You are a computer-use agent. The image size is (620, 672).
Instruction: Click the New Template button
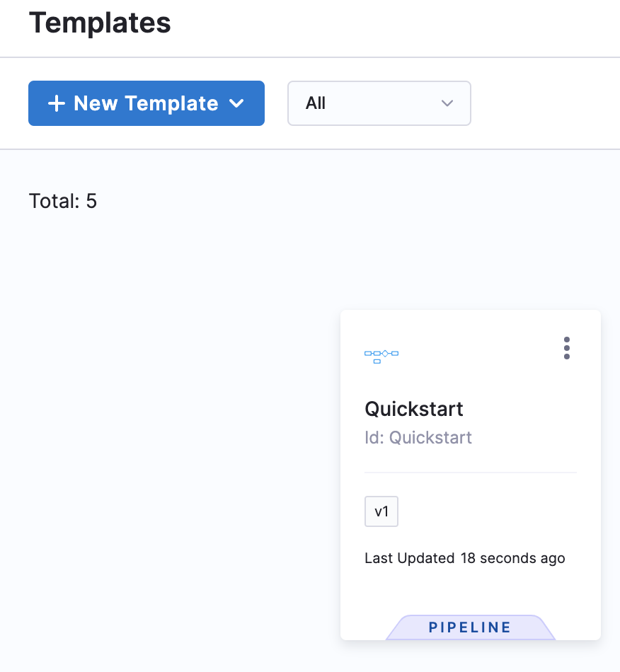coord(146,103)
